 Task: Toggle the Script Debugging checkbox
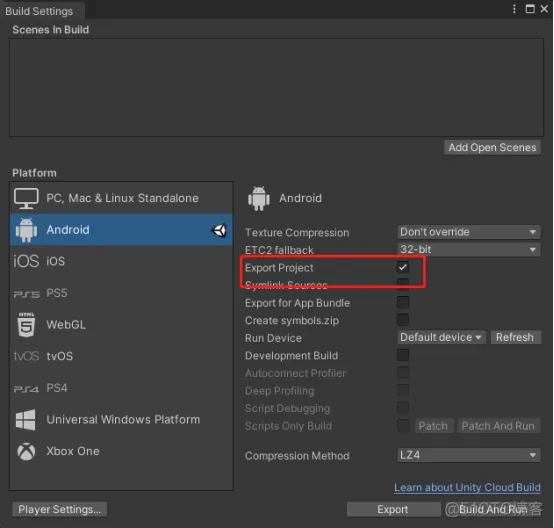click(x=403, y=408)
